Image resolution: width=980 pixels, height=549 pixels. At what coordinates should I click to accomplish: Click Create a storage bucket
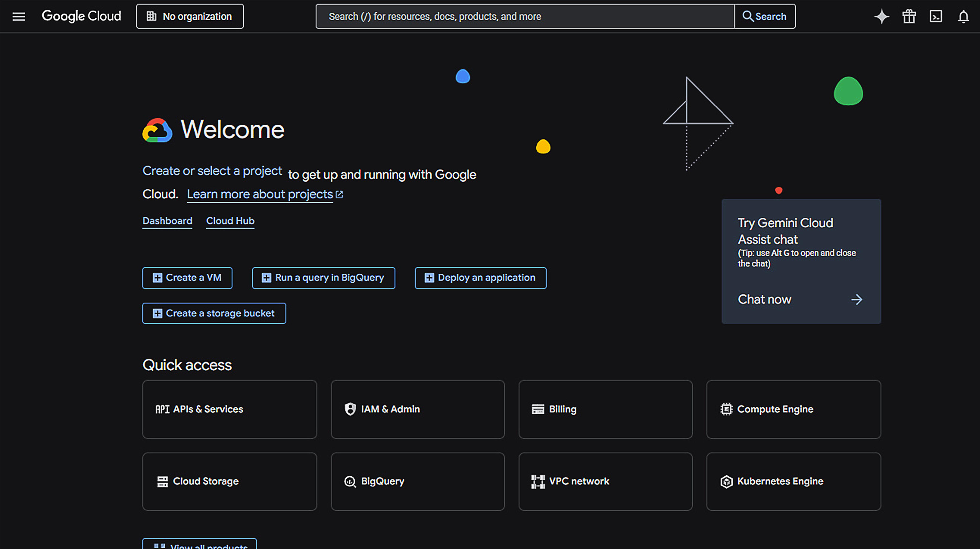click(x=214, y=313)
